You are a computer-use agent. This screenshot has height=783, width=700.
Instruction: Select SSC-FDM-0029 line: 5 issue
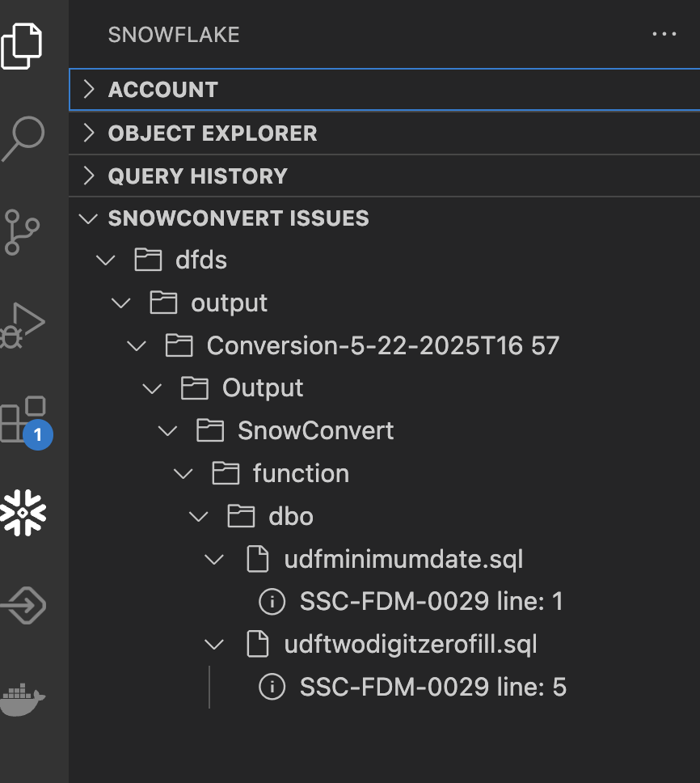coord(432,688)
